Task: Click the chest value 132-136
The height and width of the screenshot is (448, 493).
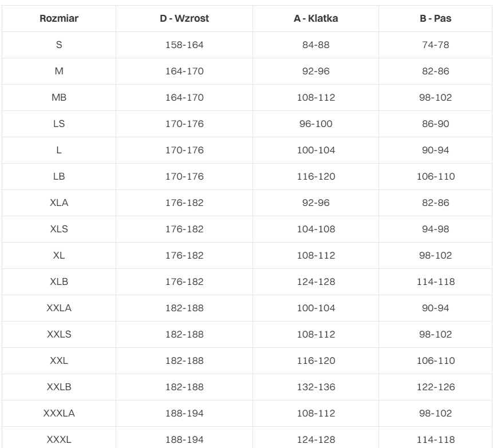Action: pos(314,387)
